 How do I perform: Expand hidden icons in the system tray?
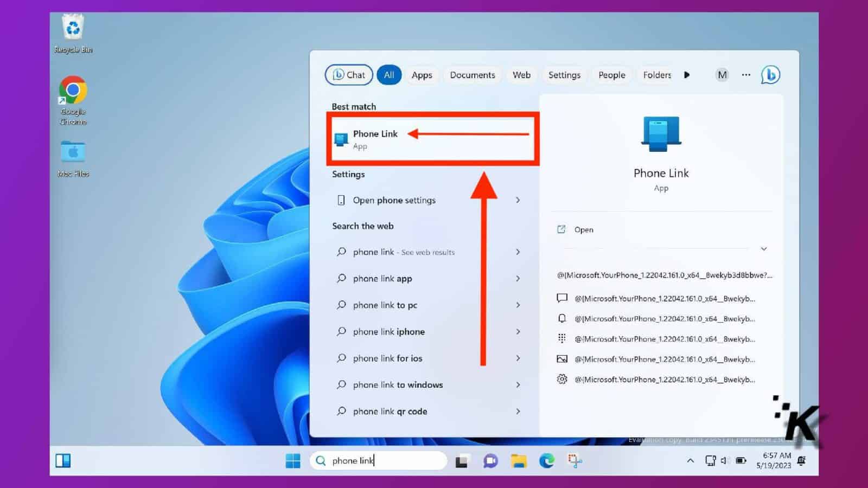coord(690,460)
